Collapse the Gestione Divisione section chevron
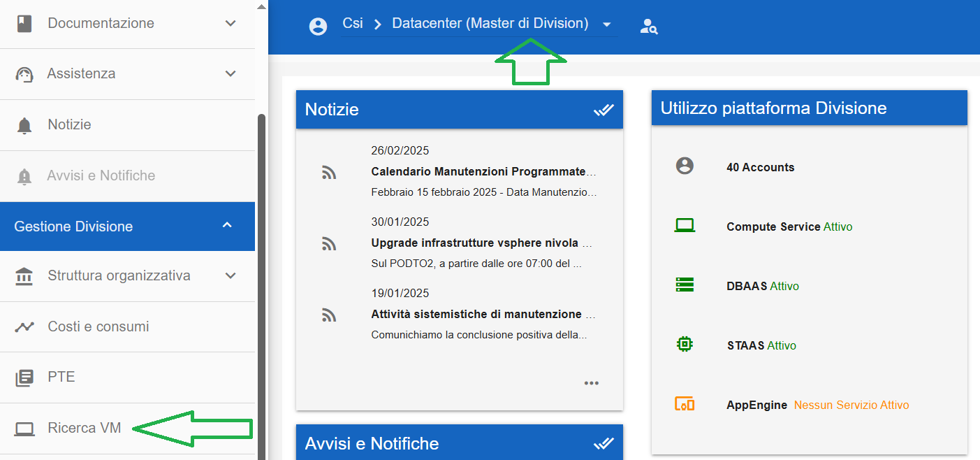Viewport: 980px width, 460px height. [x=226, y=225]
